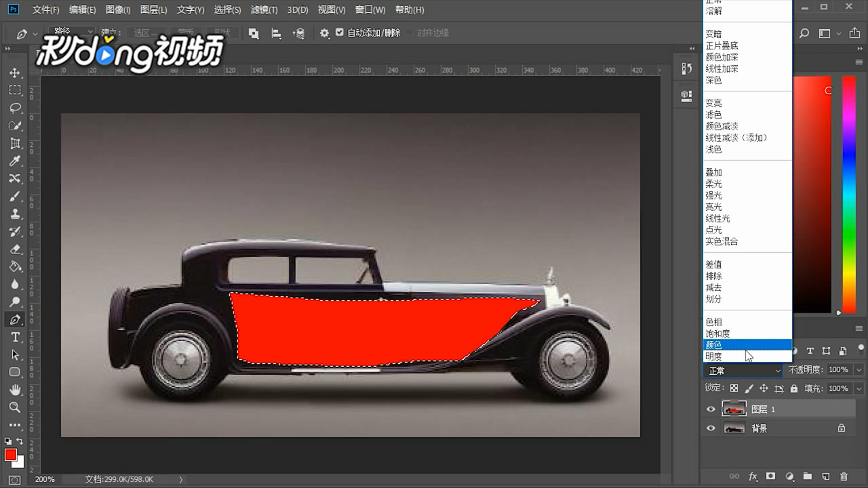
Task: Select the Dodge tool
Action: point(15,302)
